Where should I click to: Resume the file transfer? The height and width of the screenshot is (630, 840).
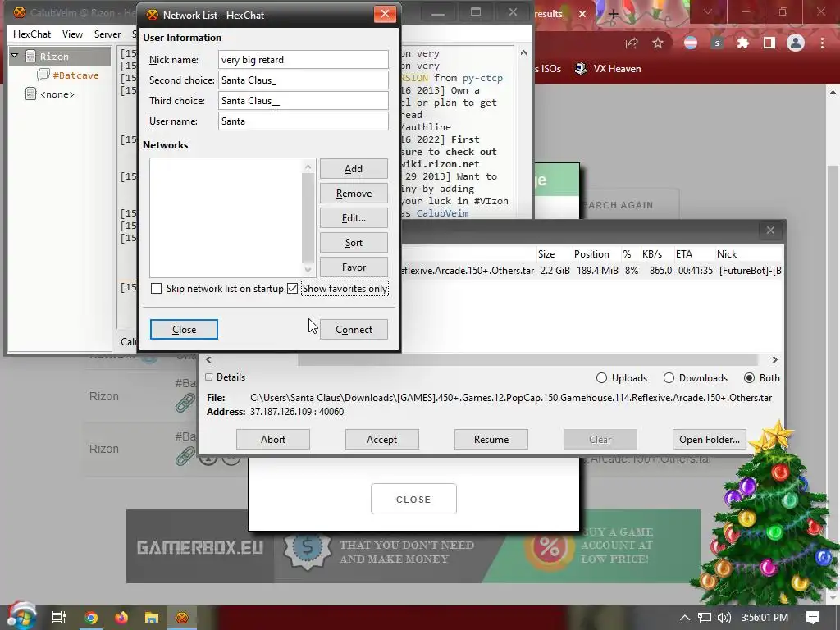(x=491, y=440)
